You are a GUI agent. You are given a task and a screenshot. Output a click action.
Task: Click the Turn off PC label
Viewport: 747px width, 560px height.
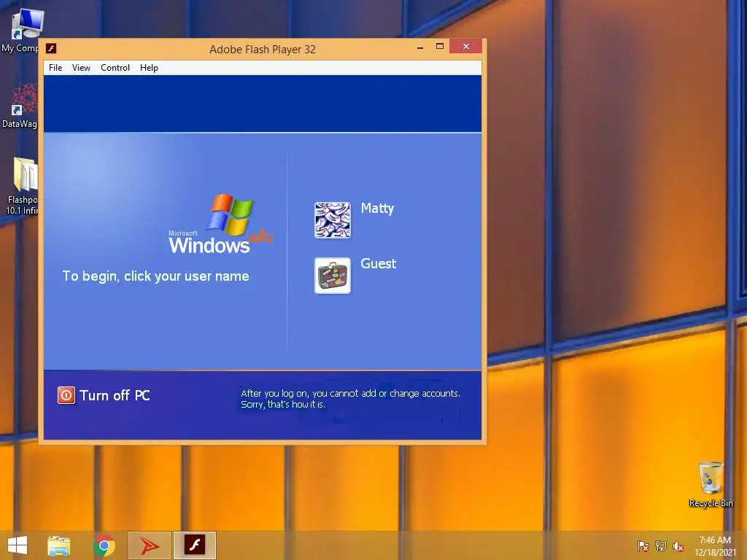[115, 395]
